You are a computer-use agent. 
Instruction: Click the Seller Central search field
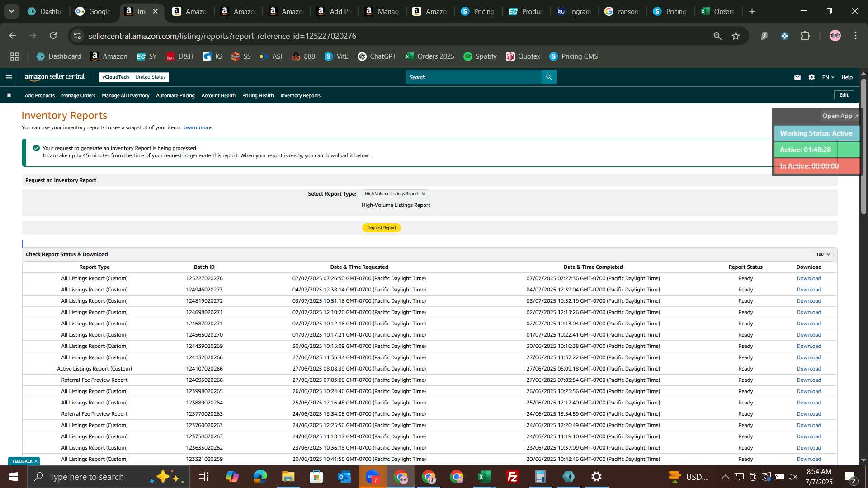pyautogui.click(x=473, y=77)
